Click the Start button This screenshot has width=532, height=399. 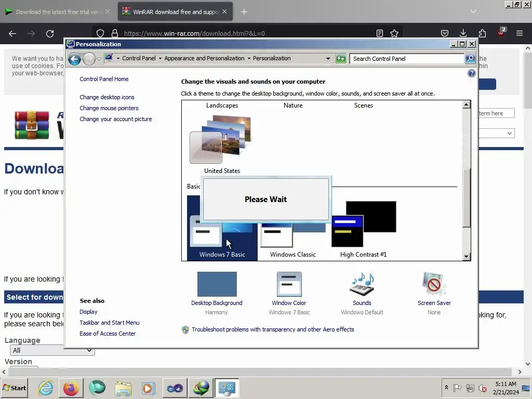15,388
